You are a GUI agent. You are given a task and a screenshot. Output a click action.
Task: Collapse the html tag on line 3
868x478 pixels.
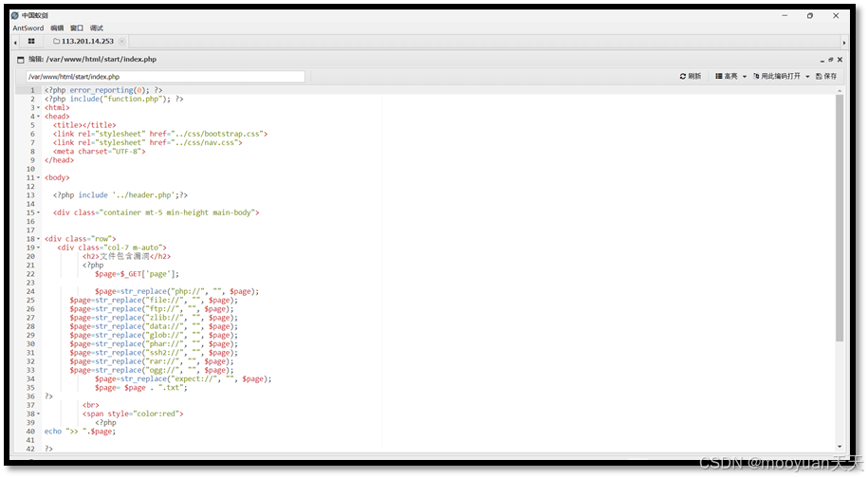click(38, 108)
